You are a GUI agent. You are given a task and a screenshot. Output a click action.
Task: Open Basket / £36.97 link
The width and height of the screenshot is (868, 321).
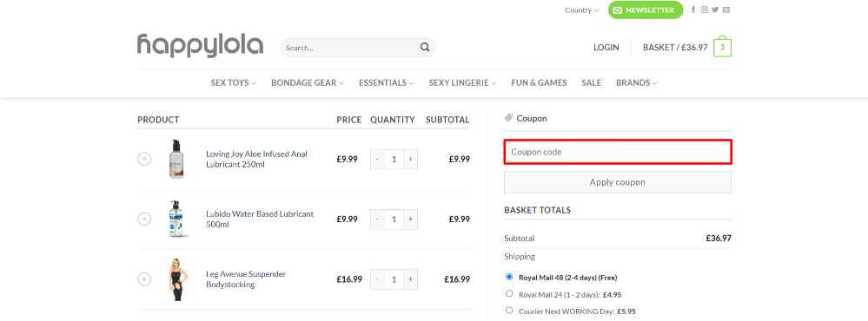(x=675, y=48)
